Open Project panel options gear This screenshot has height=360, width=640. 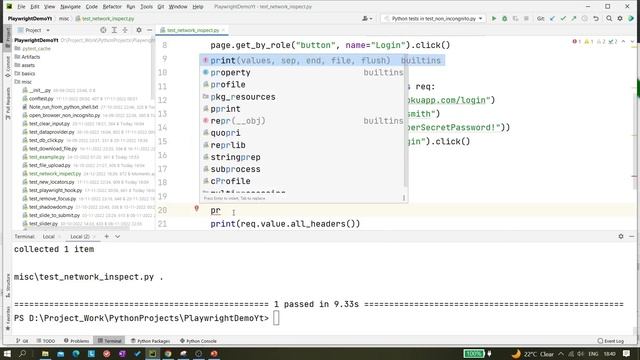coord(139,30)
